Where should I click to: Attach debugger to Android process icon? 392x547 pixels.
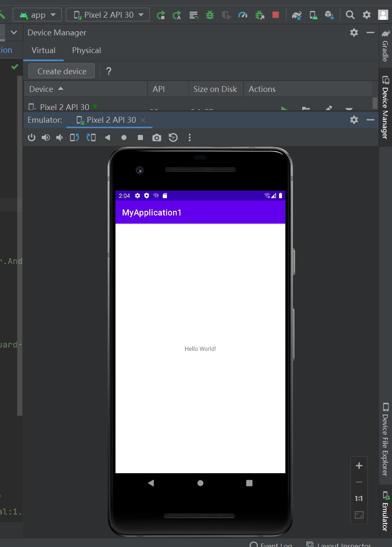coord(260,15)
